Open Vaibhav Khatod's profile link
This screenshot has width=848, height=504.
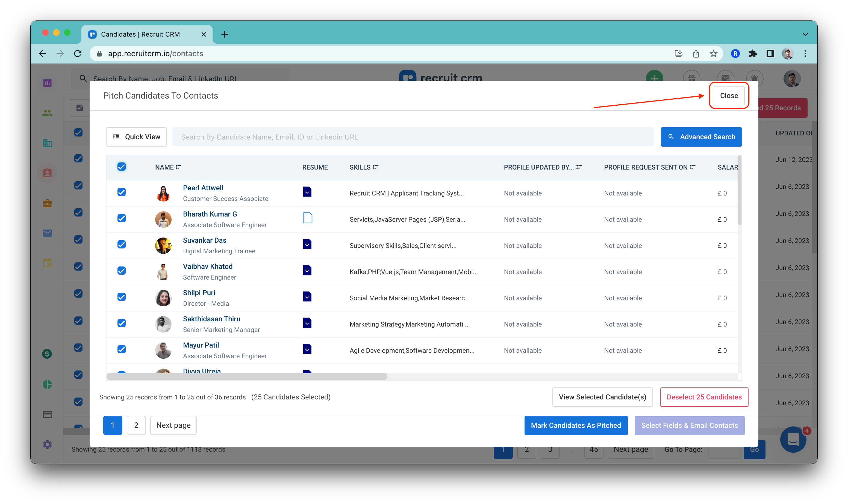(208, 266)
